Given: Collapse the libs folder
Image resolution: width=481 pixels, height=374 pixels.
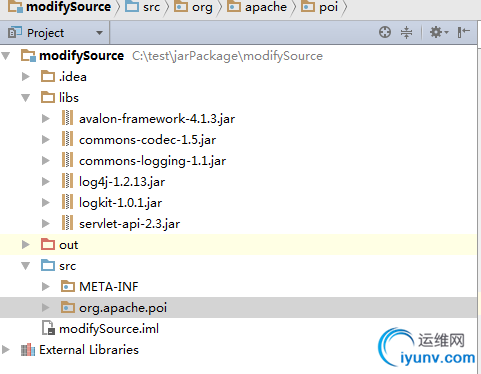Looking at the screenshot, I should 25,98.
